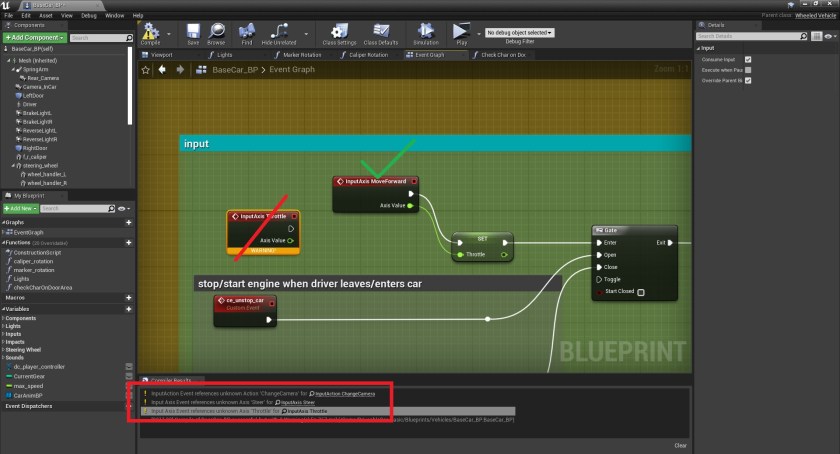Viewport: 840px width, 454px height.
Task: Open the debug object selection dropdown
Action: pyautogui.click(x=520, y=33)
